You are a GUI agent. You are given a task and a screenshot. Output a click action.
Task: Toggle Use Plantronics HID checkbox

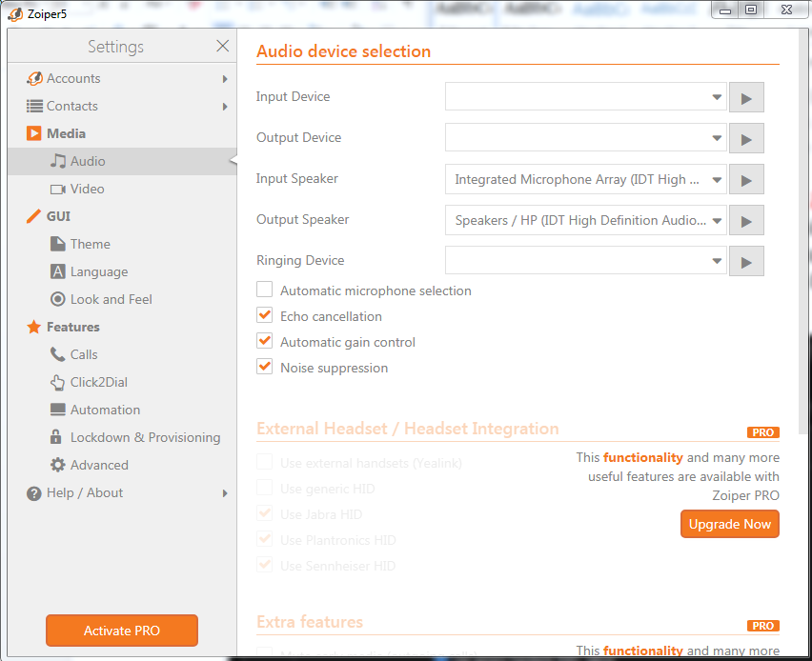point(265,539)
